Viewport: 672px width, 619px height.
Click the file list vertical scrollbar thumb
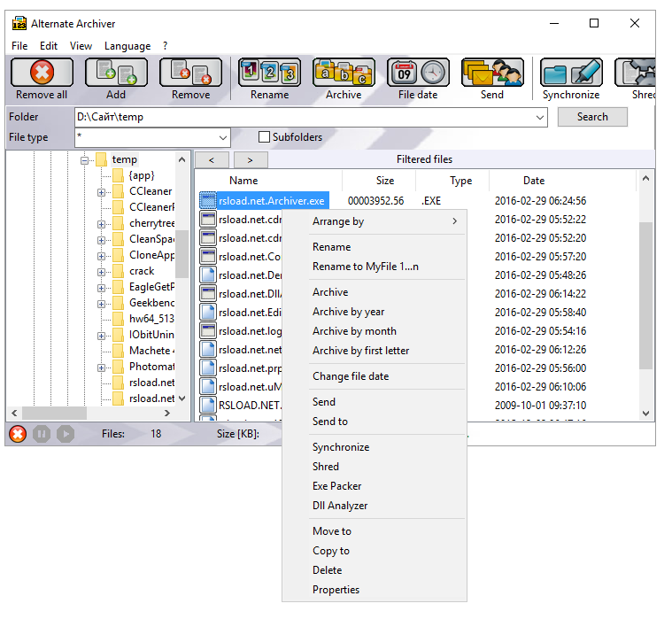point(645,295)
